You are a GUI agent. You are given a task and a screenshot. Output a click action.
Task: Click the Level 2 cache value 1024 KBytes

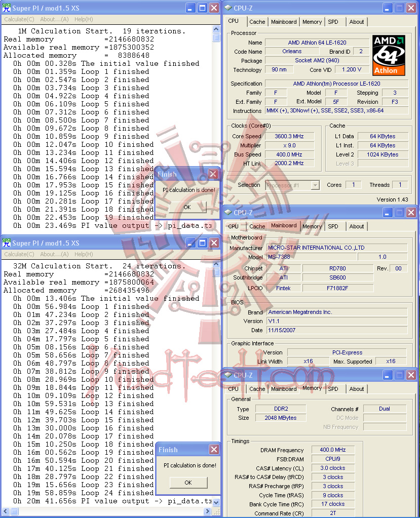click(383, 154)
